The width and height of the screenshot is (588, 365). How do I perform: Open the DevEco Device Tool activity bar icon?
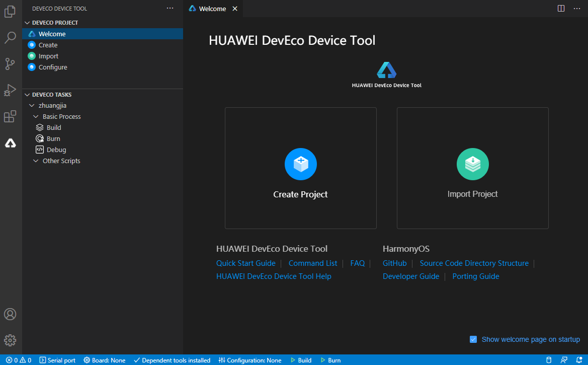point(10,143)
